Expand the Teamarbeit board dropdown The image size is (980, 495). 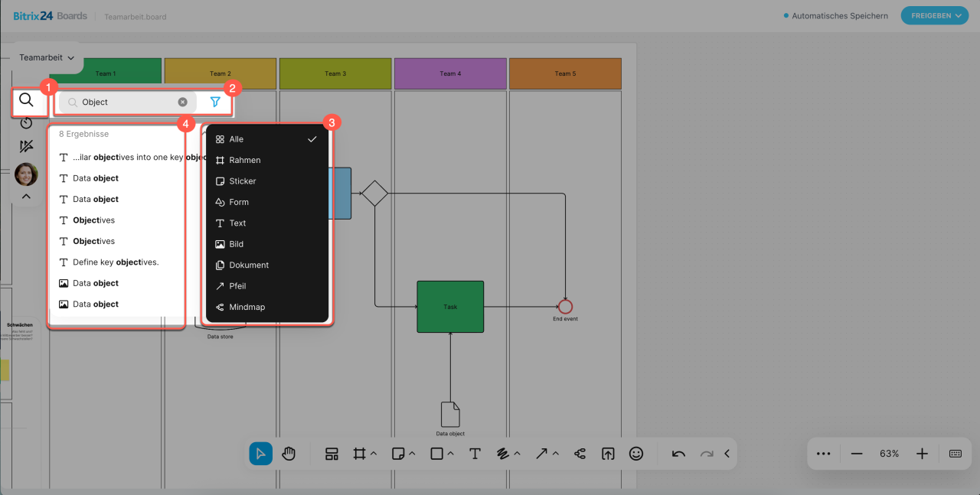tap(47, 57)
